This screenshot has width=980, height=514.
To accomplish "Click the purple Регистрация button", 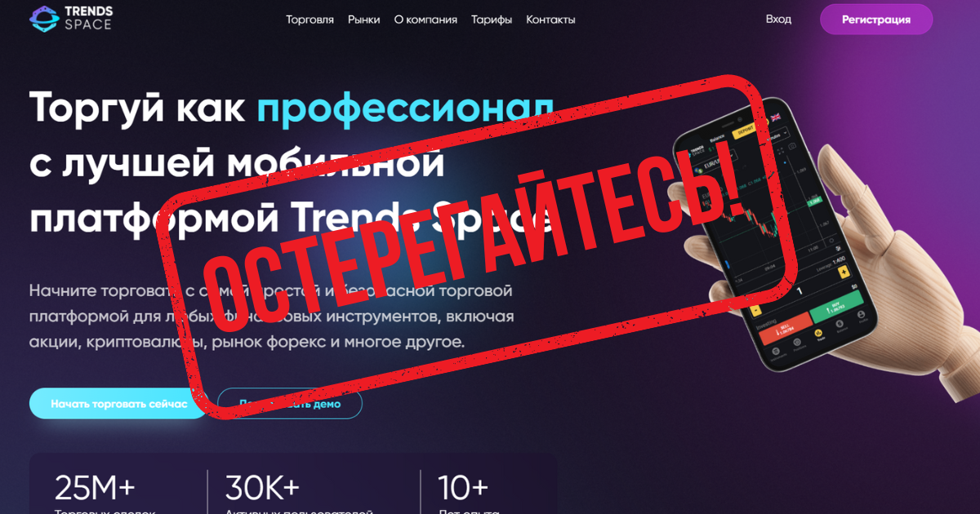I will pos(876,20).
